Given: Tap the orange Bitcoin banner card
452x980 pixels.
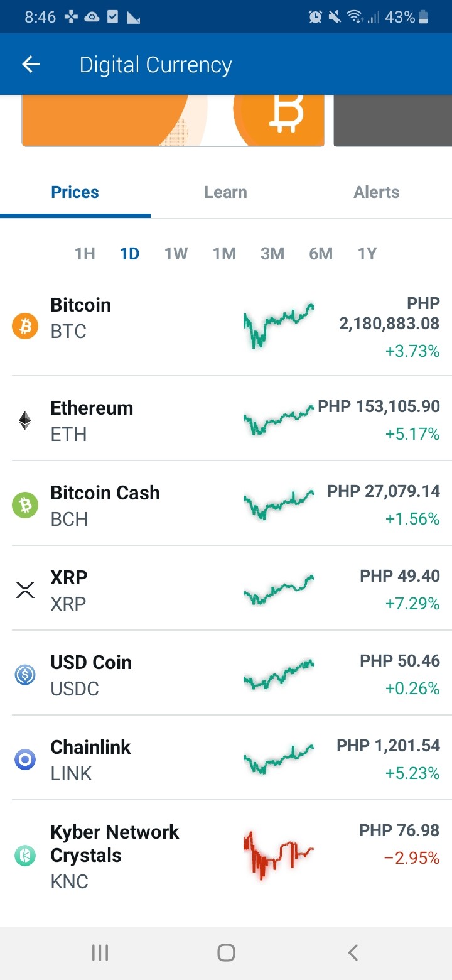Looking at the screenshot, I should click(173, 121).
